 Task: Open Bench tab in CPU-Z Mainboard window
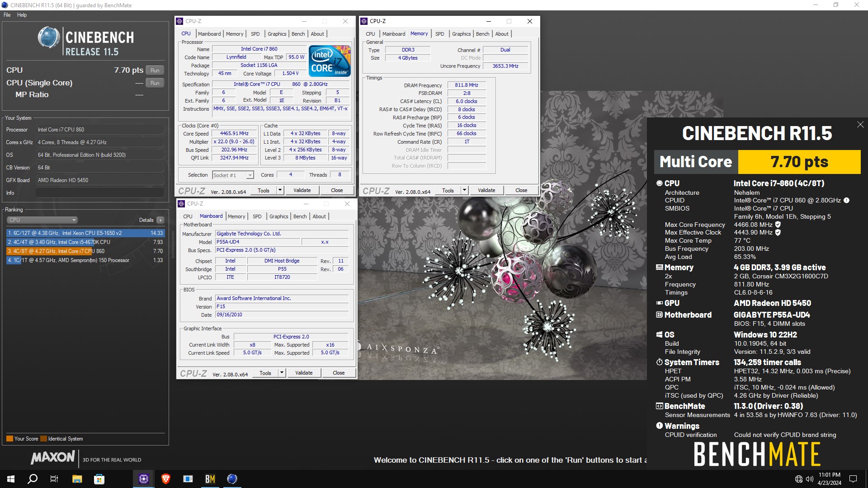[x=300, y=216]
